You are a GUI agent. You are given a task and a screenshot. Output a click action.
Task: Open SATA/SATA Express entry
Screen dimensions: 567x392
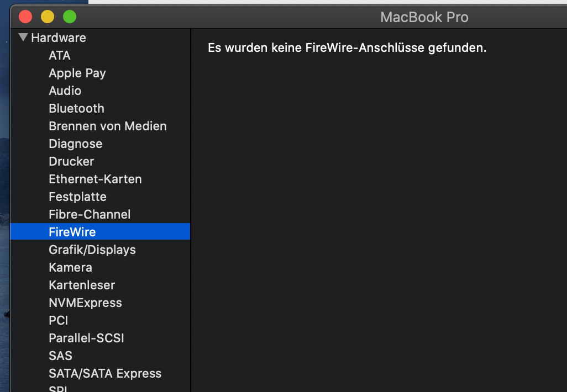(105, 373)
